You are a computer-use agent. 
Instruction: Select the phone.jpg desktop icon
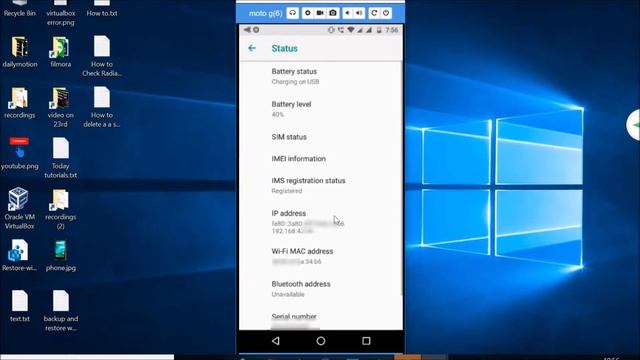[60, 256]
